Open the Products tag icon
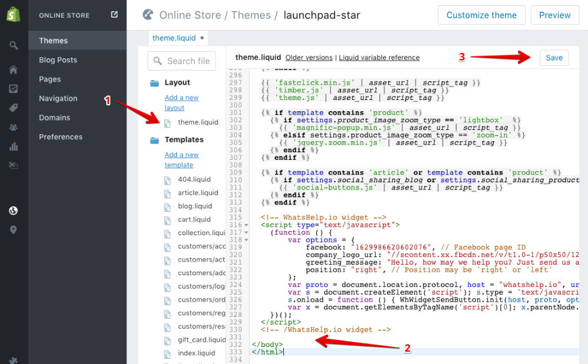 click(14, 108)
